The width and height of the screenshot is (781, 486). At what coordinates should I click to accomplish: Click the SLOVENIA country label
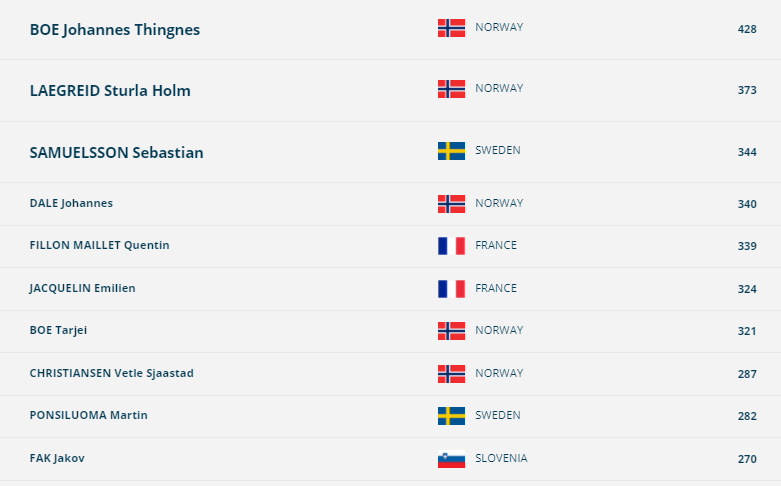tap(501, 458)
